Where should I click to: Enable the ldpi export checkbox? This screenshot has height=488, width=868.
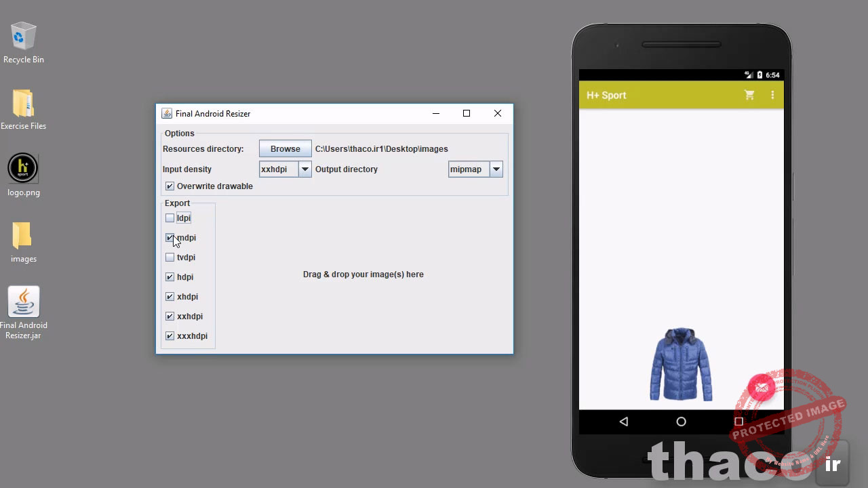pyautogui.click(x=170, y=218)
